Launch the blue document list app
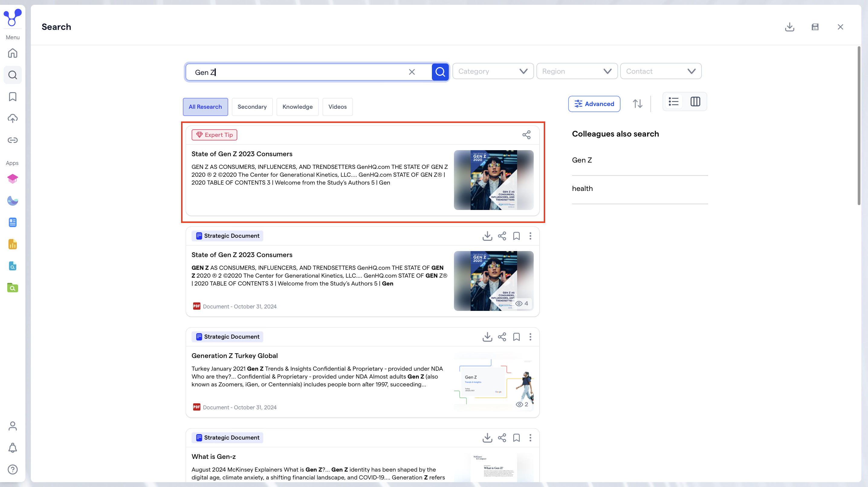This screenshot has height=487, width=868. pos(12,222)
